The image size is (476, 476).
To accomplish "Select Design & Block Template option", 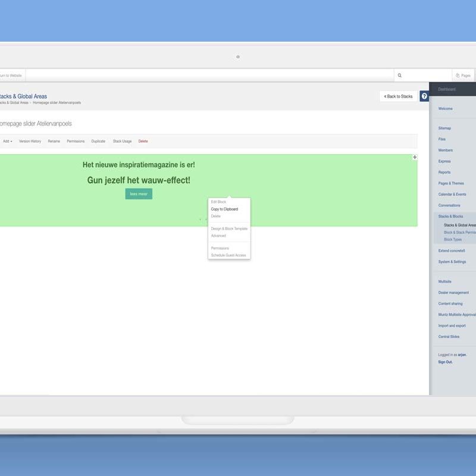I will pyautogui.click(x=229, y=228).
